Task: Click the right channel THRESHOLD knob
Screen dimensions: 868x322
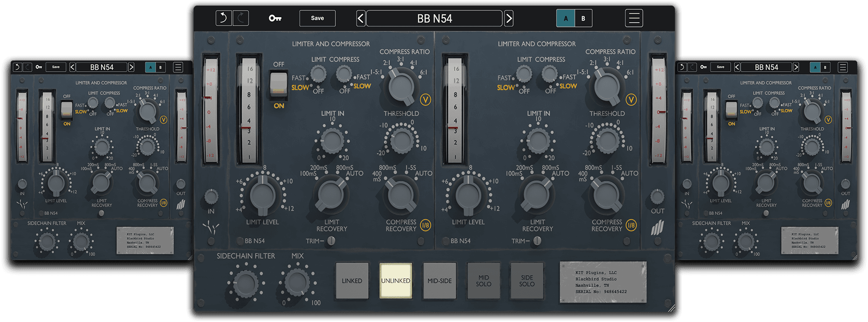Action: [x=608, y=140]
